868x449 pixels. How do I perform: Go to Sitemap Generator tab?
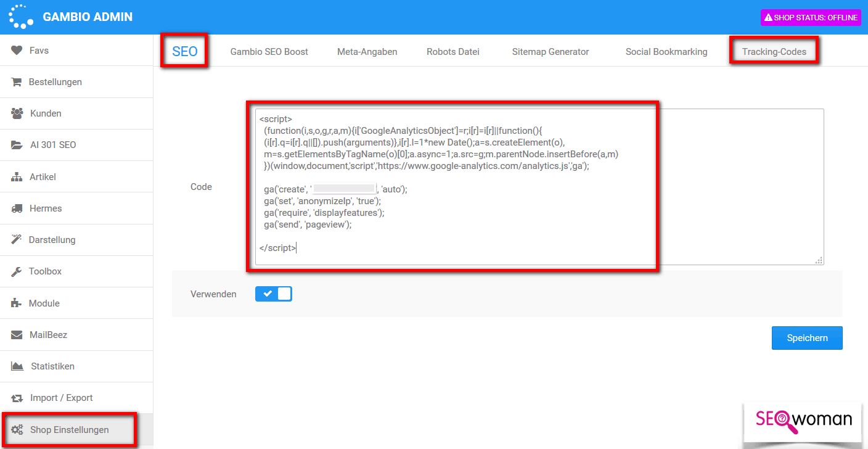point(551,52)
